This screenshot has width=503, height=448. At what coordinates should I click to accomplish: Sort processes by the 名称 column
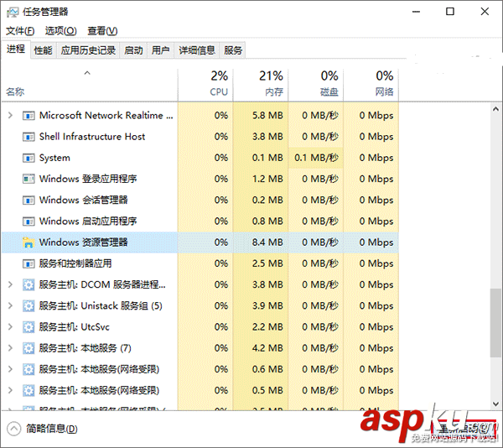(x=90, y=85)
